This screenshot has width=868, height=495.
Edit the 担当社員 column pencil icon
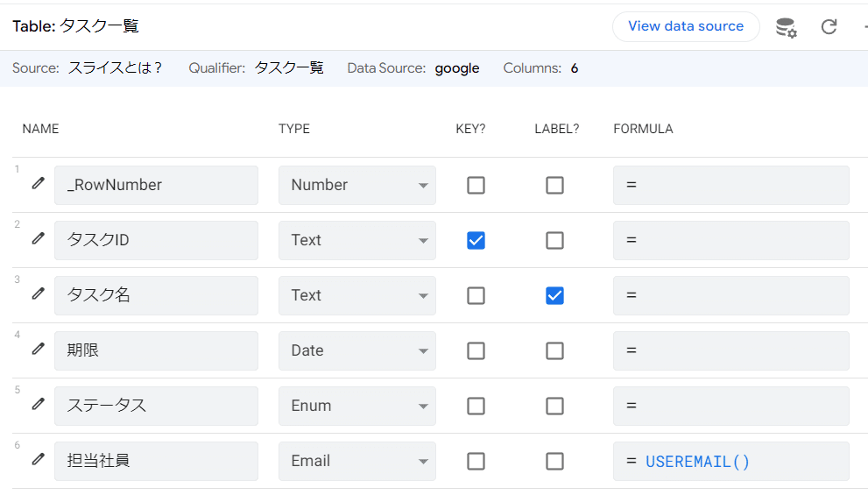pyautogui.click(x=38, y=460)
